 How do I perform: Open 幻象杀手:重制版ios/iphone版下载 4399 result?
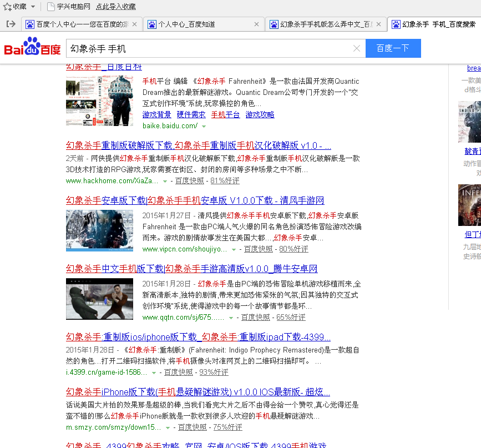point(198,337)
